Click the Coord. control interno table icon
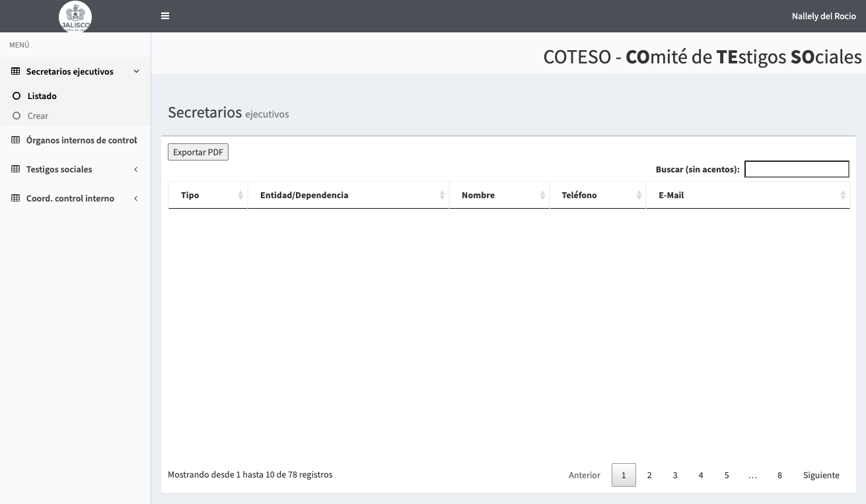Screen dimensions: 866x504 click(16, 198)
